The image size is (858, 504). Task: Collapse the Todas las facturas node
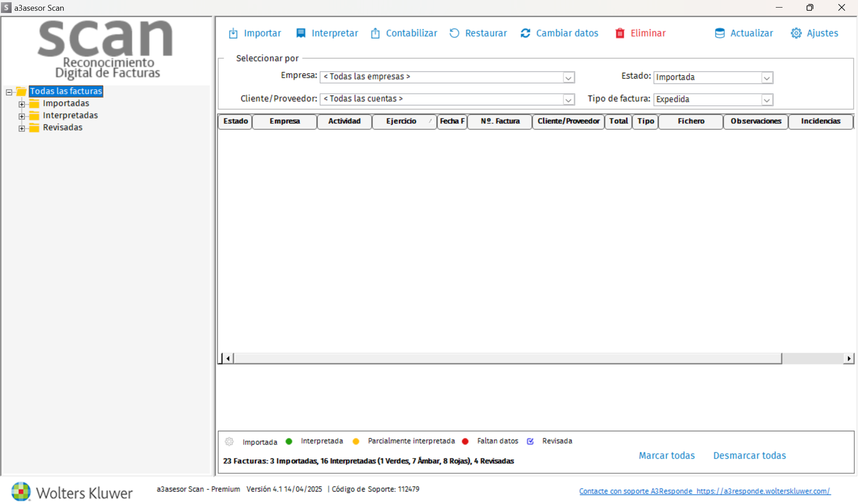pyautogui.click(x=9, y=92)
